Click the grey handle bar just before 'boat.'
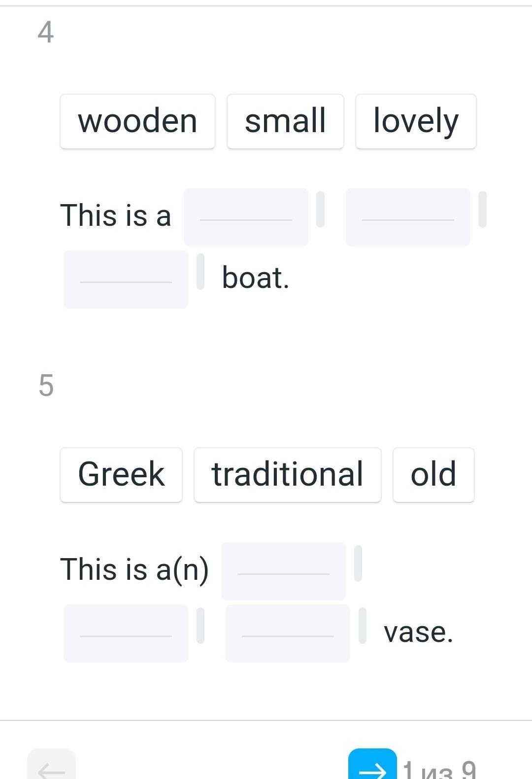The width and height of the screenshot is (532, 779). coord(200,271)
